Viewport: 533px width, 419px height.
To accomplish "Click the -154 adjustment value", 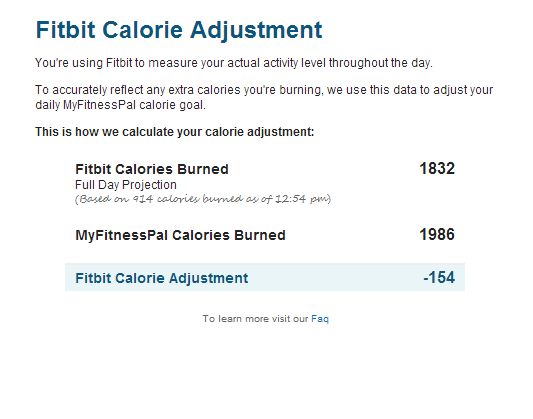I will (439, 277).
